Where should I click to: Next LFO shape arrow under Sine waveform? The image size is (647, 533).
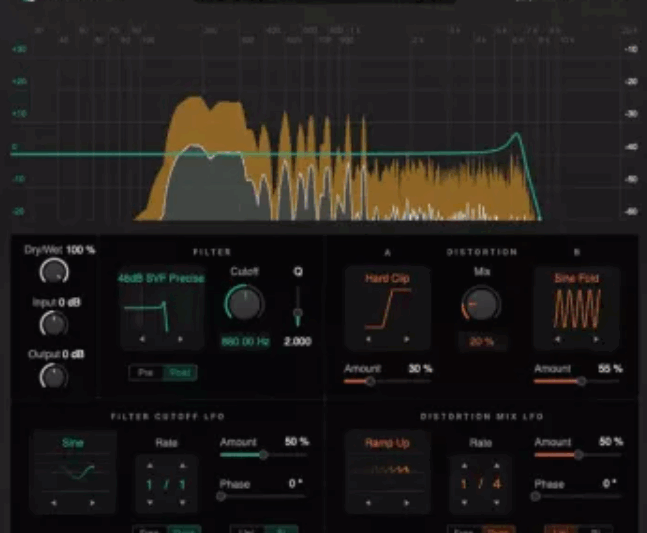point(92,503)
